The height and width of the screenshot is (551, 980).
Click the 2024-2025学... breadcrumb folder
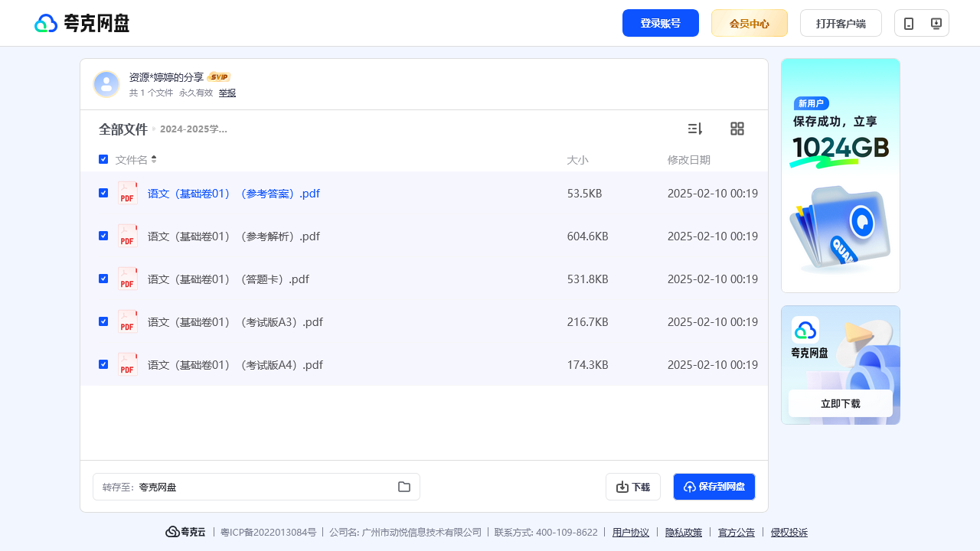[194, 129]
